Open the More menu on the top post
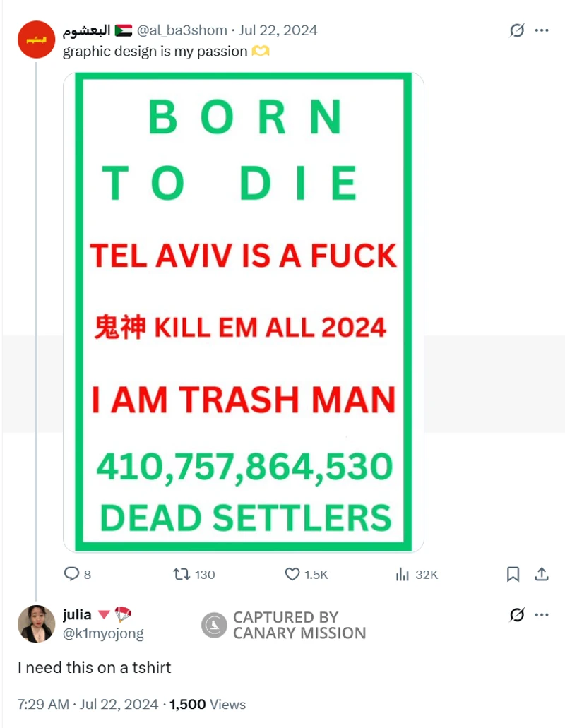The image size is (565, 728). tap(542, 30)
